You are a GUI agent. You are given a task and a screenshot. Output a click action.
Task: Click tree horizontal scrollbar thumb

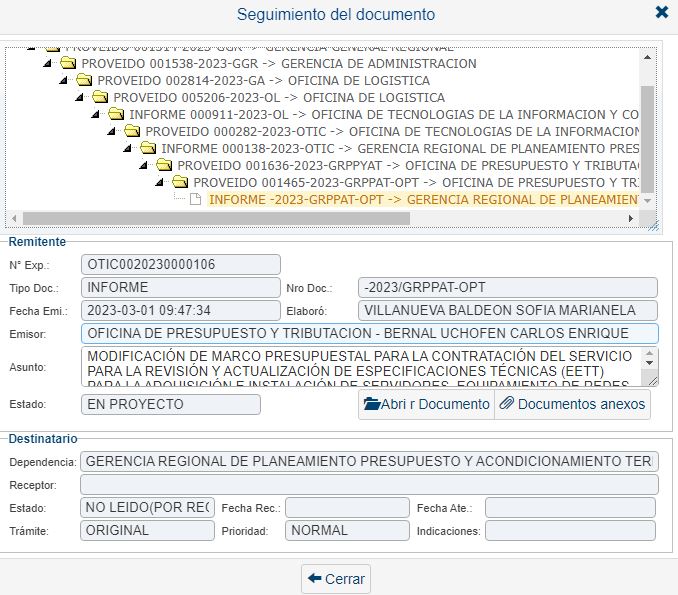216,218
